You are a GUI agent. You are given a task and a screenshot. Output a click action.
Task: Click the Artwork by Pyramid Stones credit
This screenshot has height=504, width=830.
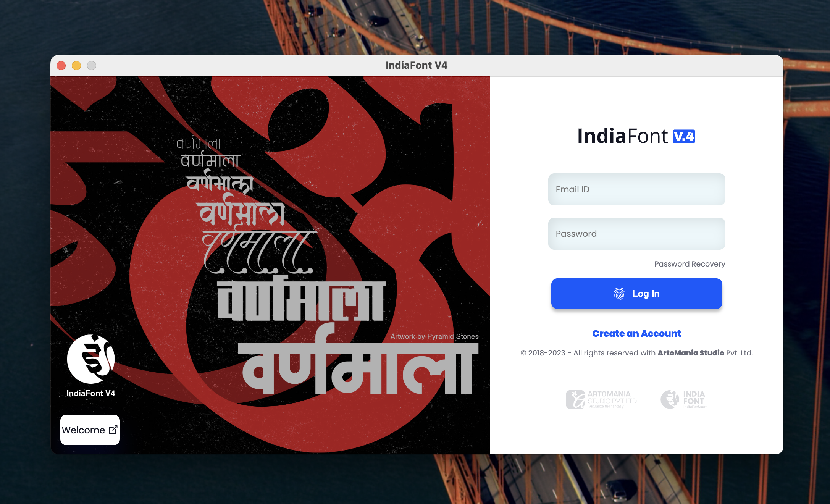[x=434, y=336]
